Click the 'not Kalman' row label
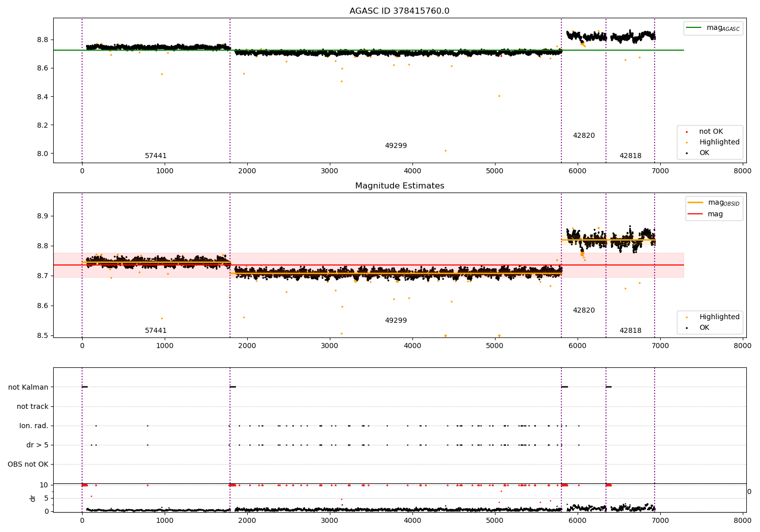Screen dimensions: 760x532 (28, 387)
